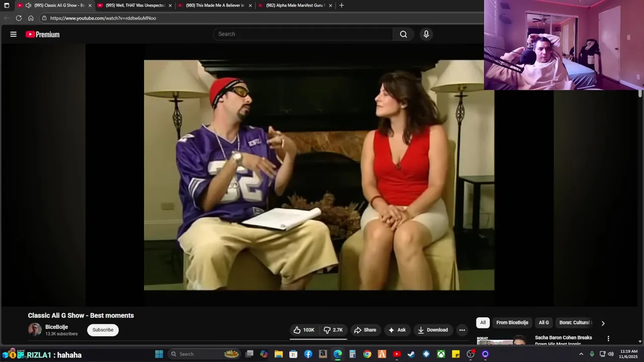Image resolution: width=644 pixels, height=362 pixels.
Task: Switch to 'This Made Me A Believer' tab
Action: click(215, 6)
